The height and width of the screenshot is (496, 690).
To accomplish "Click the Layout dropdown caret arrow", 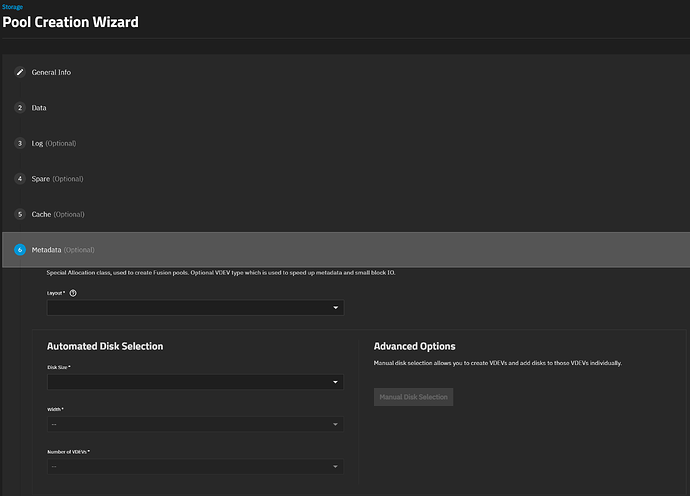I will tap(335, 308).
